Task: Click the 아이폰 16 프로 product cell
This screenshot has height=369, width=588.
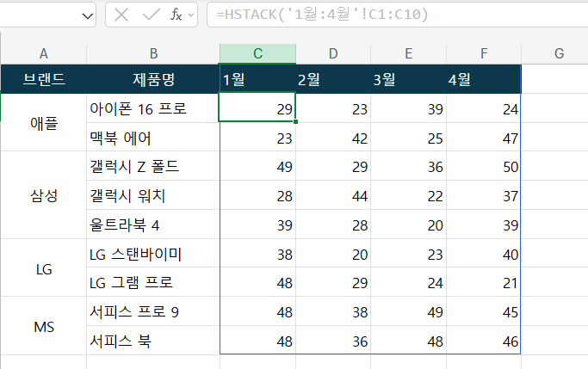Action: click(153, 108)
